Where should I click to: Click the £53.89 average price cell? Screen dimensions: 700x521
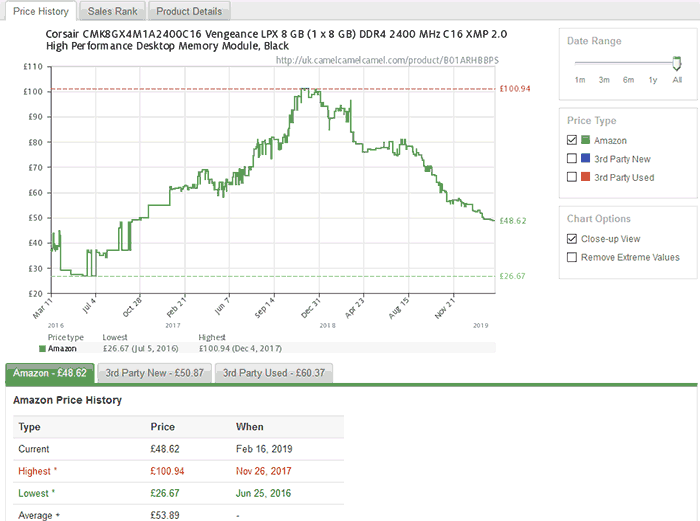[x=165, y=515]
